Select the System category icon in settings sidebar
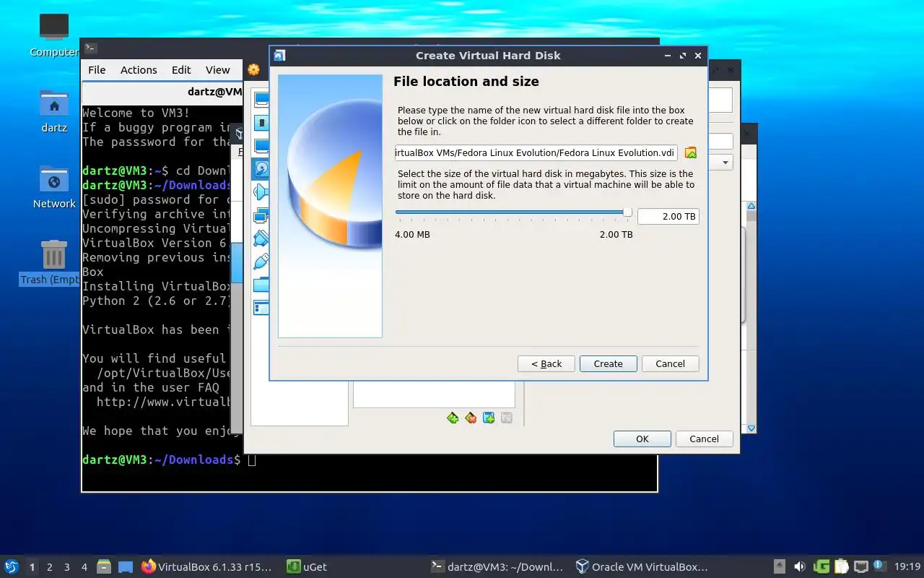 [x=261, y=123]
